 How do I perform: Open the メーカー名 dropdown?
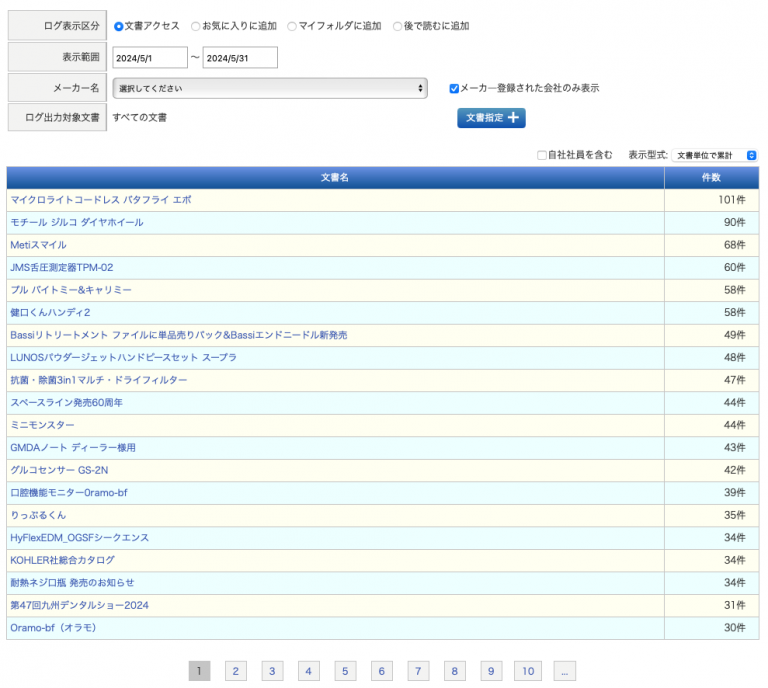click(270, 88)
